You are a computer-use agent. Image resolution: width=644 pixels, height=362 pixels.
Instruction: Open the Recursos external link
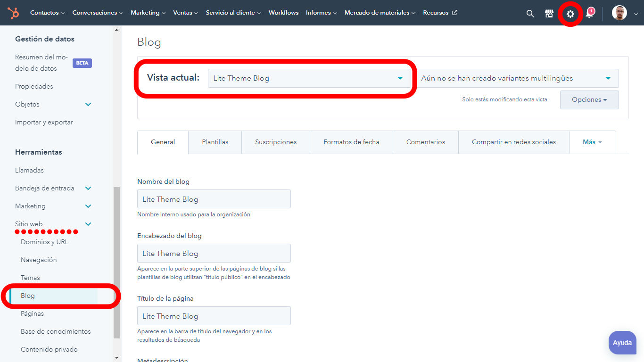pos(440,13)
